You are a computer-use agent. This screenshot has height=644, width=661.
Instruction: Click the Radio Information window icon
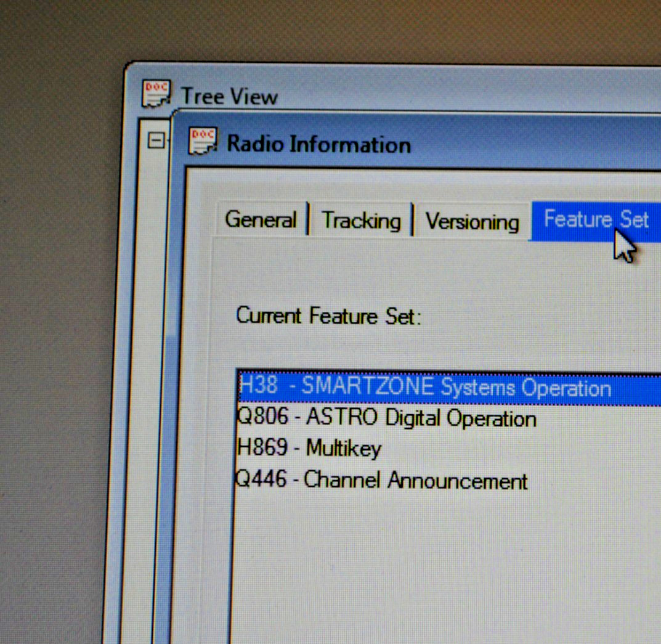click(203, 141)
